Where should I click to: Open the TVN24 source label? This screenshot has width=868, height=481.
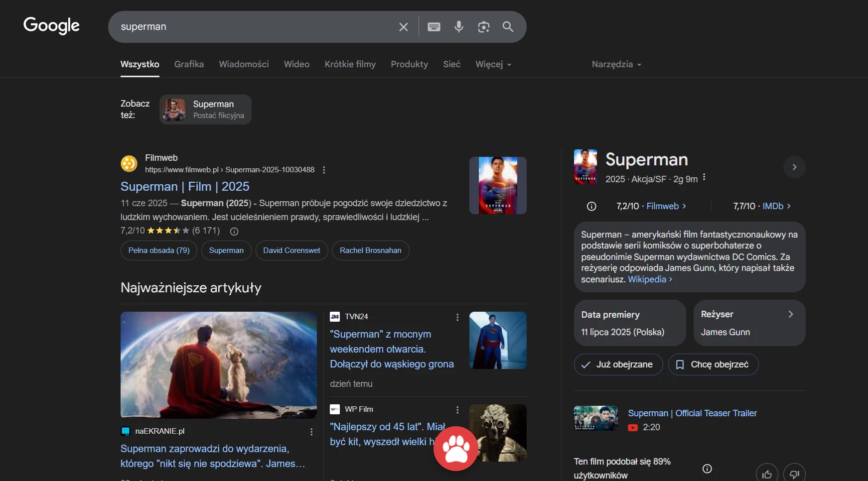pos(356,317)
